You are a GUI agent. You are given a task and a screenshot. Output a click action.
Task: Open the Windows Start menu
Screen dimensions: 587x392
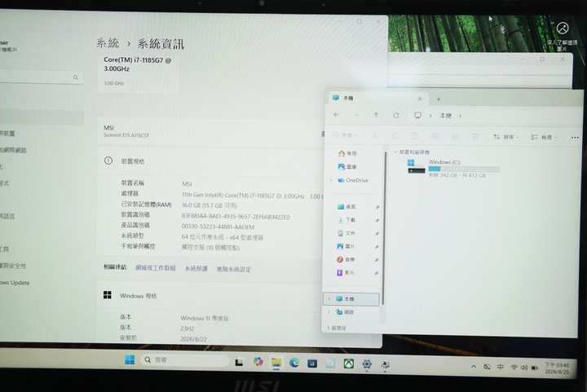[x=130, y=359]
